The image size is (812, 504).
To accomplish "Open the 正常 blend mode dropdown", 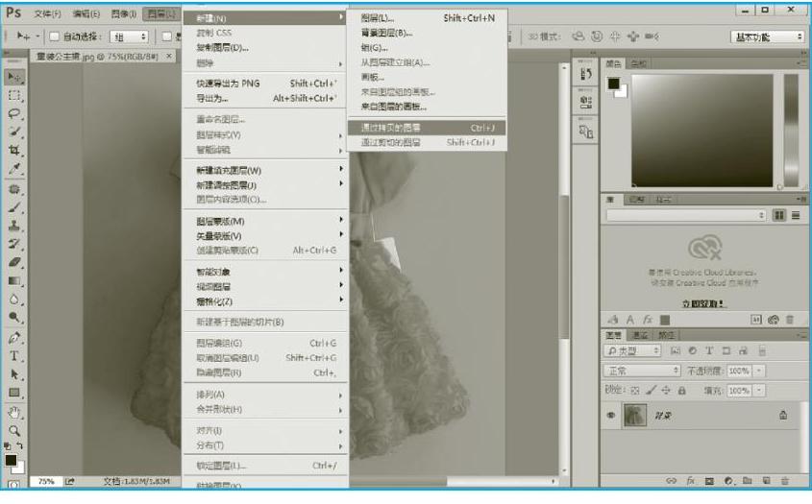I will (x=642, y=371).
